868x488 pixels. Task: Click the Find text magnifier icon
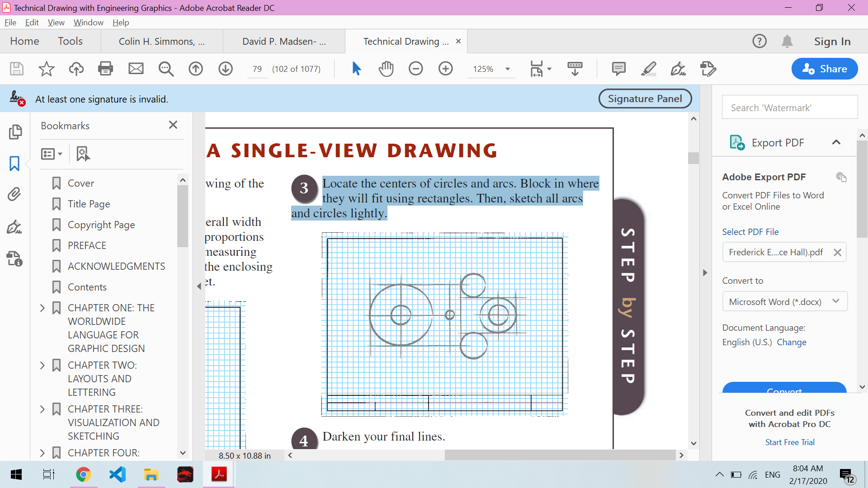pos(166,69)
